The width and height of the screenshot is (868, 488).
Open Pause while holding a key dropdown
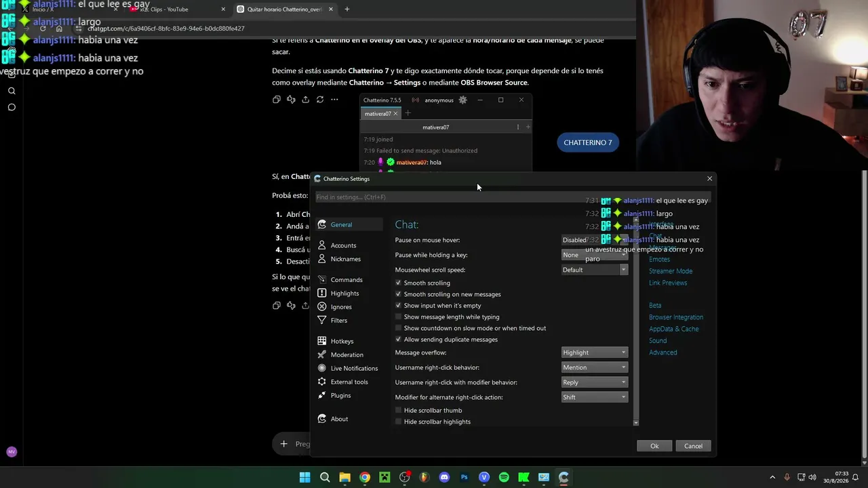(595, 255)
